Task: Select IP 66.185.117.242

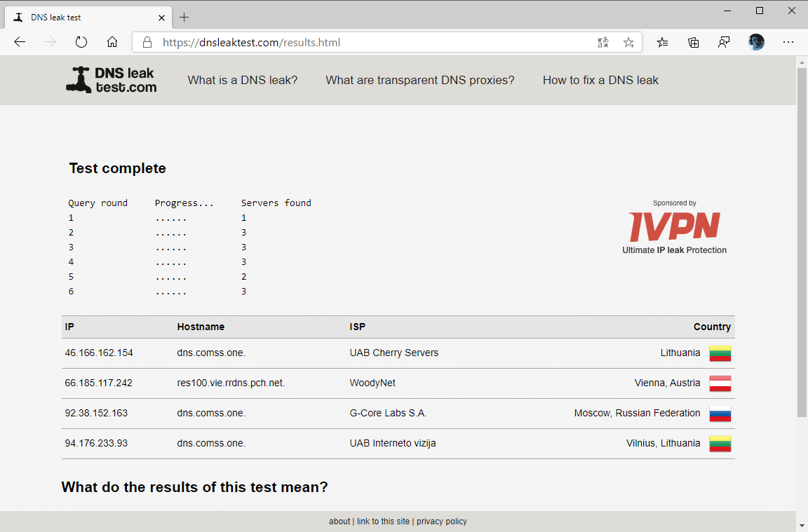Action: pos(98,383)
